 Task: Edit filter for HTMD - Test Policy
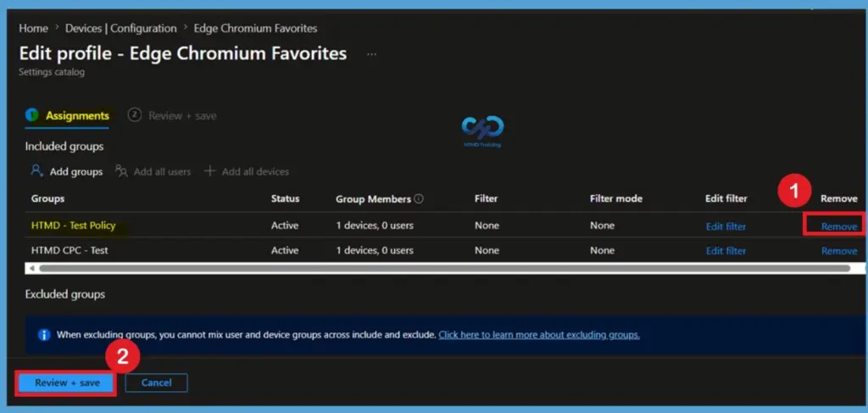coord(726,226)
